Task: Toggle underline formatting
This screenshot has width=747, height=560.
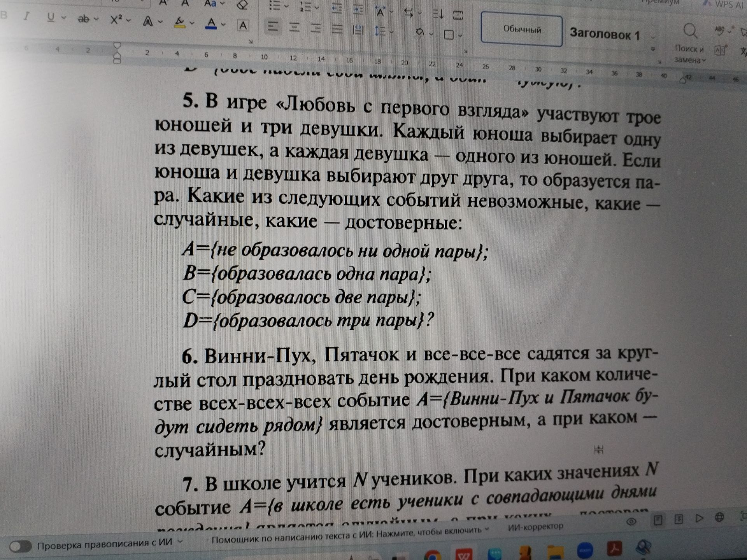Action: point(51,17)
